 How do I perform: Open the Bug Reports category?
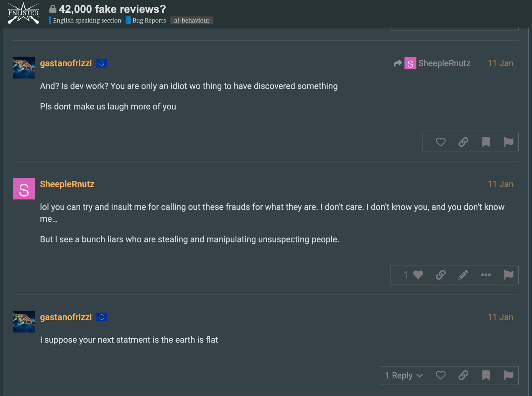pos(149,21)
